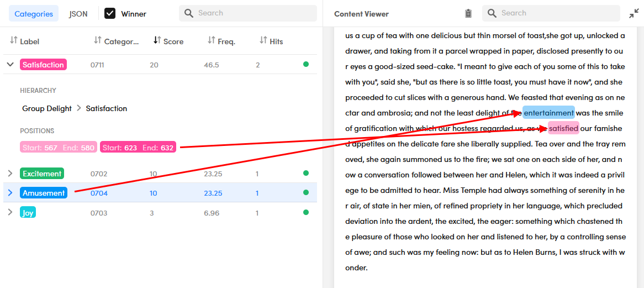
Task: Uncheck the Winner checkbox
Action: [x=110, y=13]
